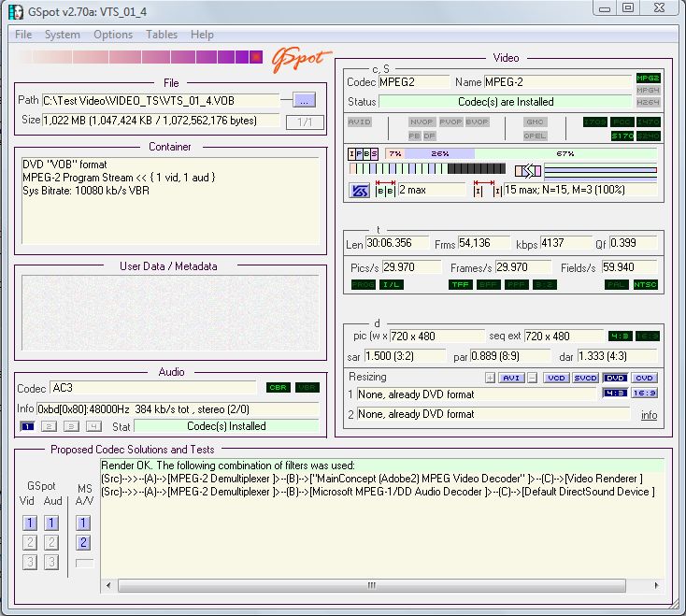
Task: Click the I709 colorimetry indicator
Action: pyautogui.click(x=595, y=122)
